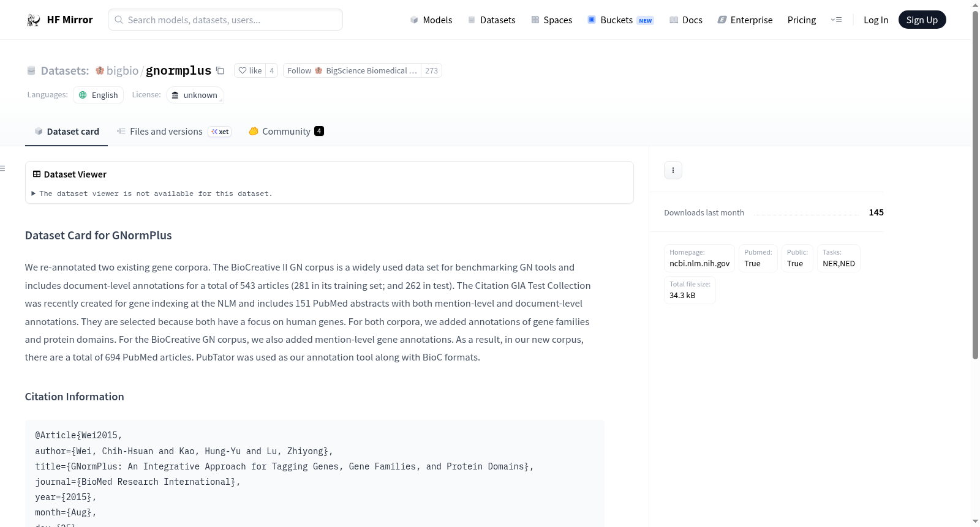The width and height of the screenshot is (980, 527).
Task: Click the Datasets: breadcrumb label
Action: [65, 70]
